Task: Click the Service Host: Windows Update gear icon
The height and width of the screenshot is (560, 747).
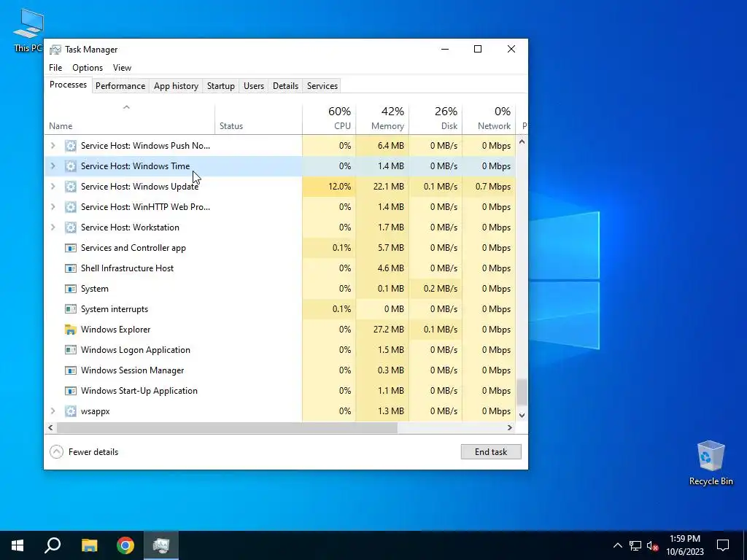Action: [71, 187]
